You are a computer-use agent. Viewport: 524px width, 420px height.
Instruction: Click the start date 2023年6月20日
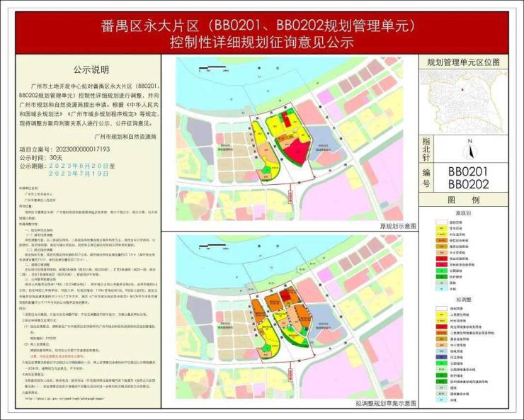pyautogui.click(x=79, y=166)
